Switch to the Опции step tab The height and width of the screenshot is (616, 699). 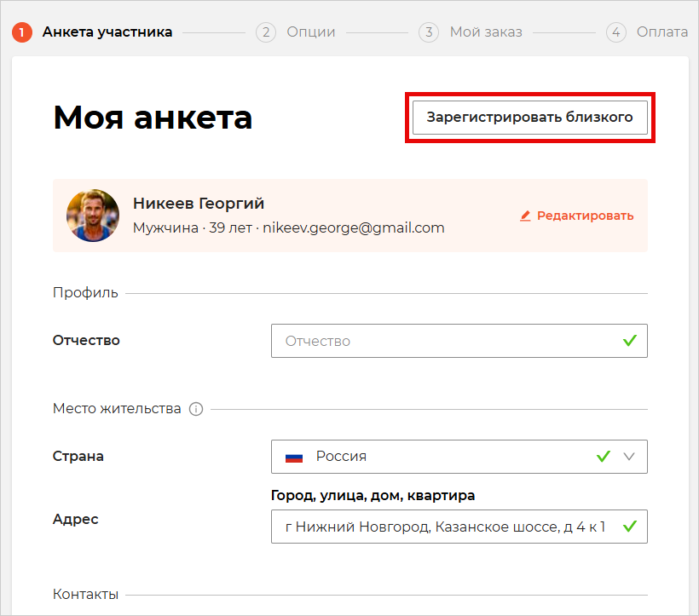pyautogui.click(x=311, y=32)
